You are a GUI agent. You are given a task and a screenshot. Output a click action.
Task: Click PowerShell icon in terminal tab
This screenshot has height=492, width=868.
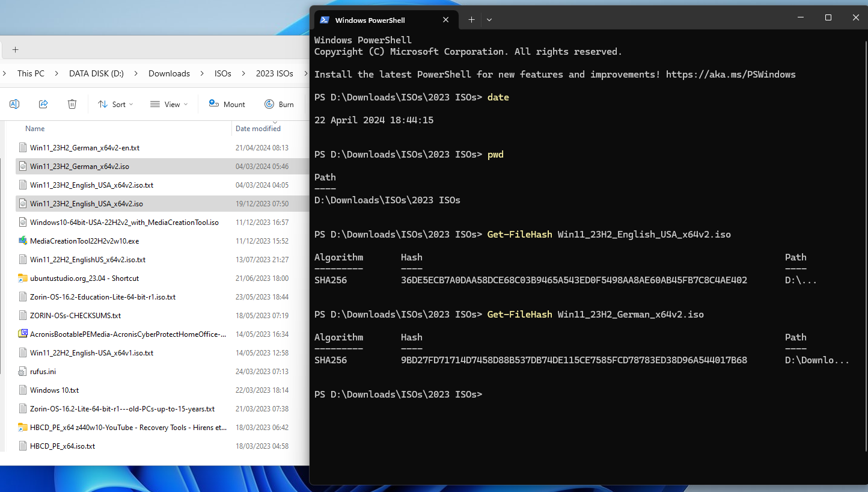click(325, 20)
